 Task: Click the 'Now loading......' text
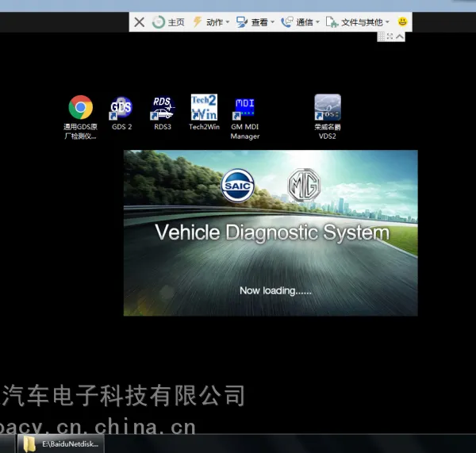[x=275, y=291]
